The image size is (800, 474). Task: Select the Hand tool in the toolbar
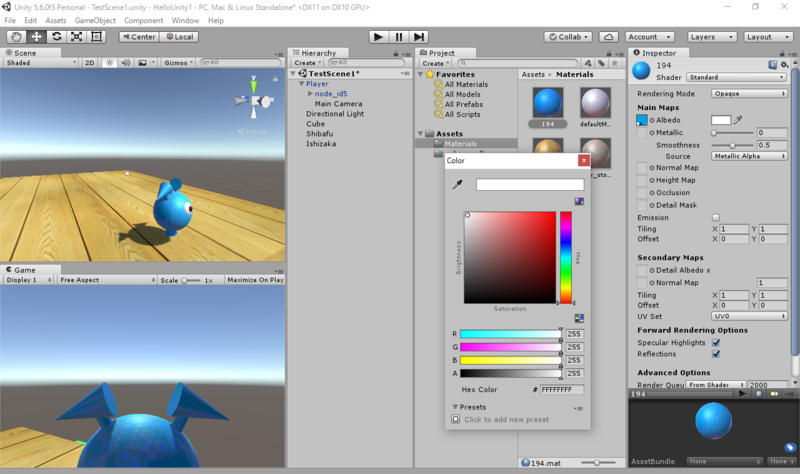(x=16, y=37)
